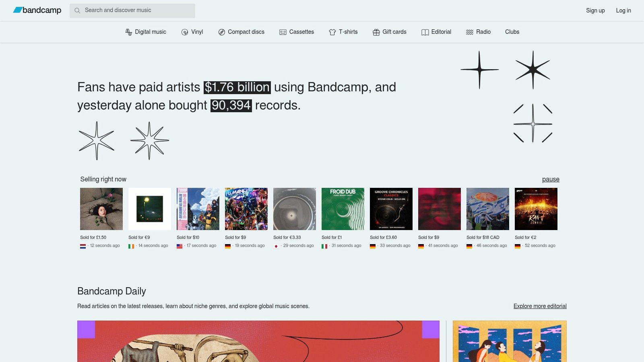Pause the Selling right now feed
The width and height of the screenshot is (644, 362).
pos(551,179)
